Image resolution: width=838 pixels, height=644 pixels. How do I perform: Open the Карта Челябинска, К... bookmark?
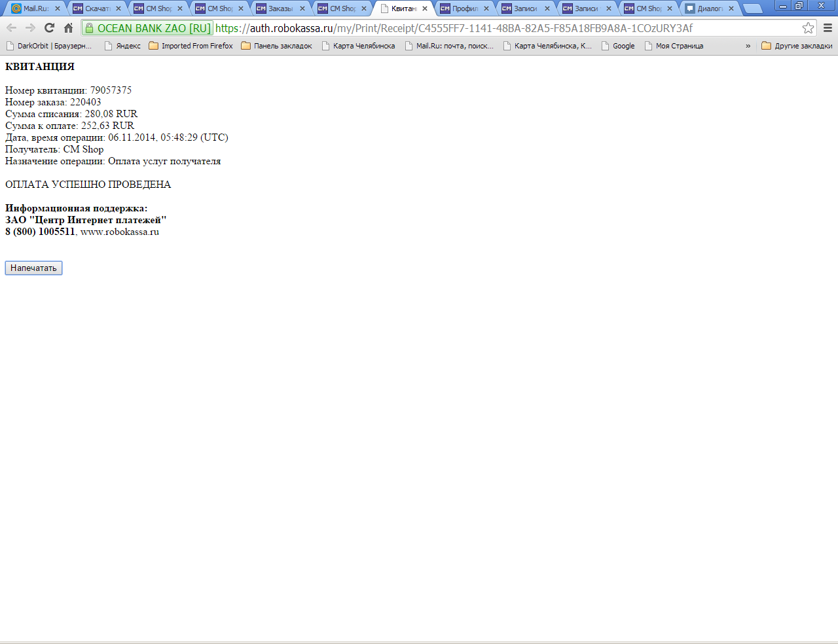pos(547,46)
